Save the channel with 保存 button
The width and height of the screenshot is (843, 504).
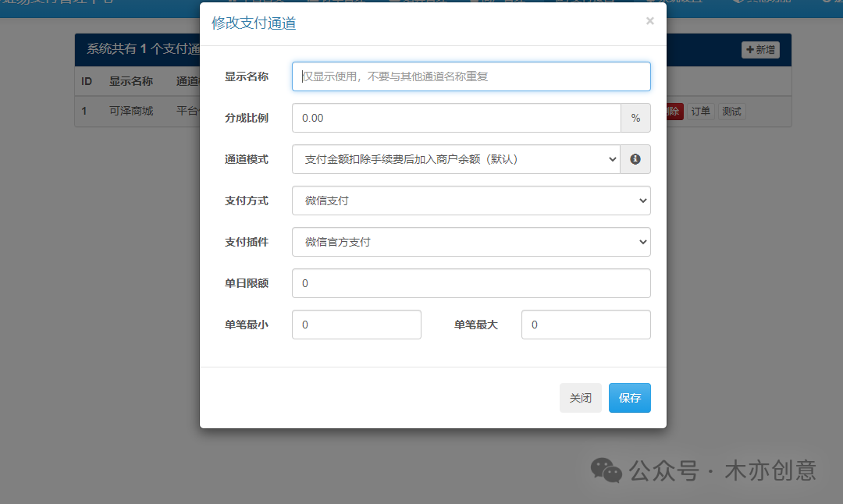(x=629, y=398)
